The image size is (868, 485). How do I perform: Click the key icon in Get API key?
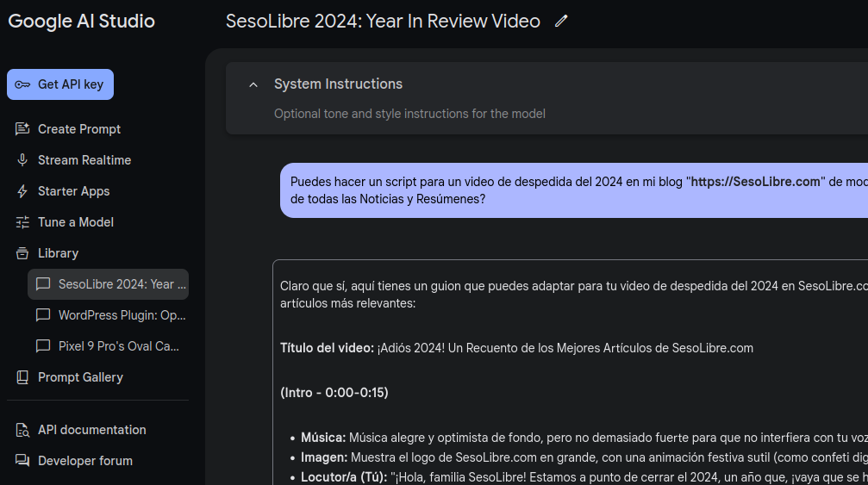coord(22,84)
